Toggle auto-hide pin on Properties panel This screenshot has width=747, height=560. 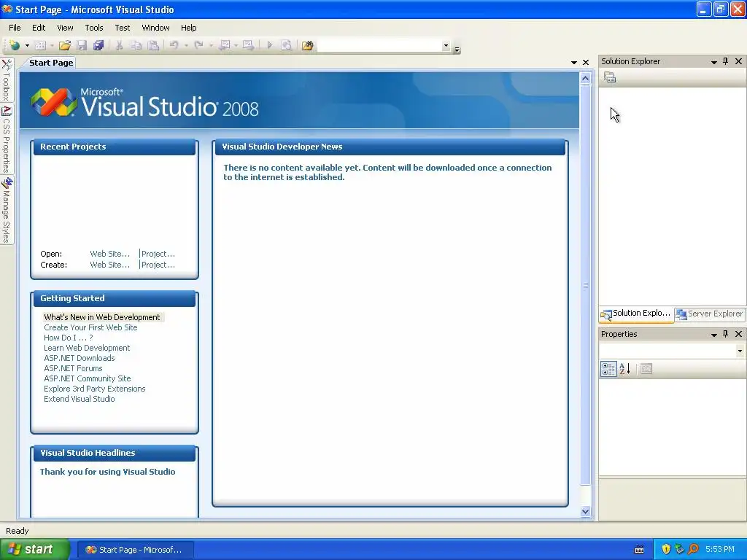tap(726, 334)
